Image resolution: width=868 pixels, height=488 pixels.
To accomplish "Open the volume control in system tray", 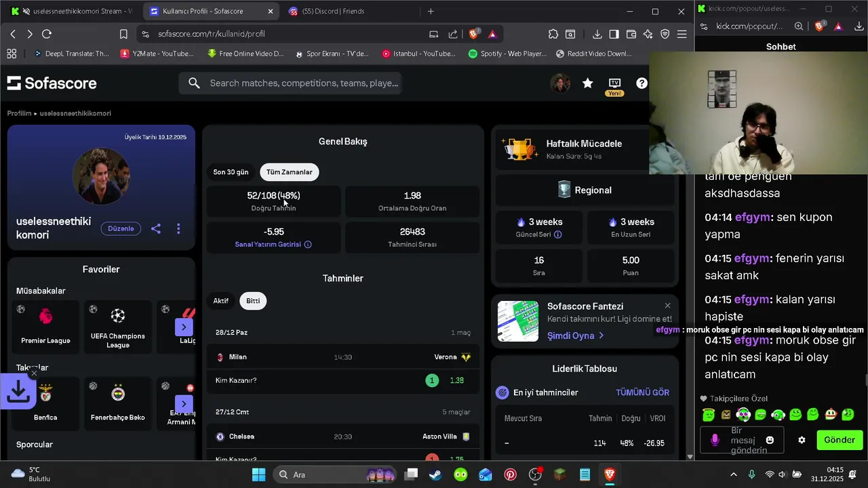I will [x=782, y=474].
